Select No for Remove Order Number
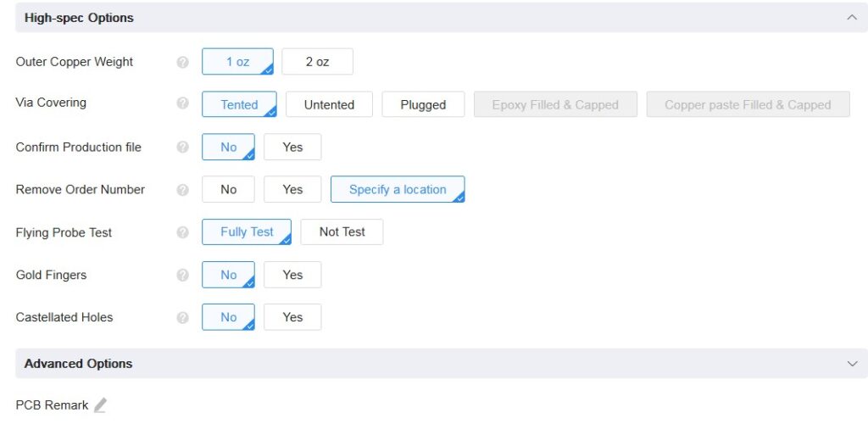The width and height of the screenshot is (868, 424). click(x=228, y=189)
